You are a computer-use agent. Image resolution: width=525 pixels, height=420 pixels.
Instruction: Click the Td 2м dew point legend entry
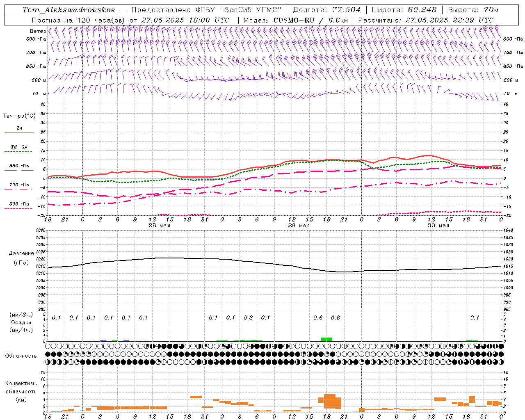click(19, 147)
